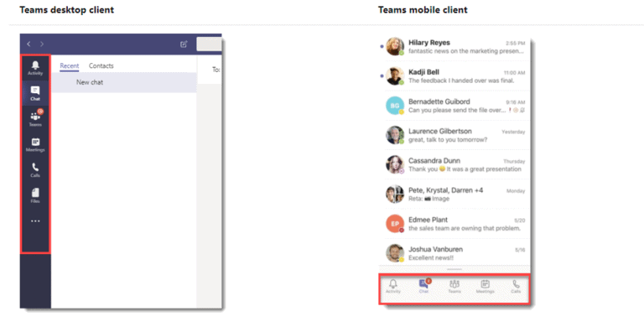The height and width of the screenshot is (322, 644).
Task: Select Chat icon in desktop sidebar
Action: [x=35, y=93]
